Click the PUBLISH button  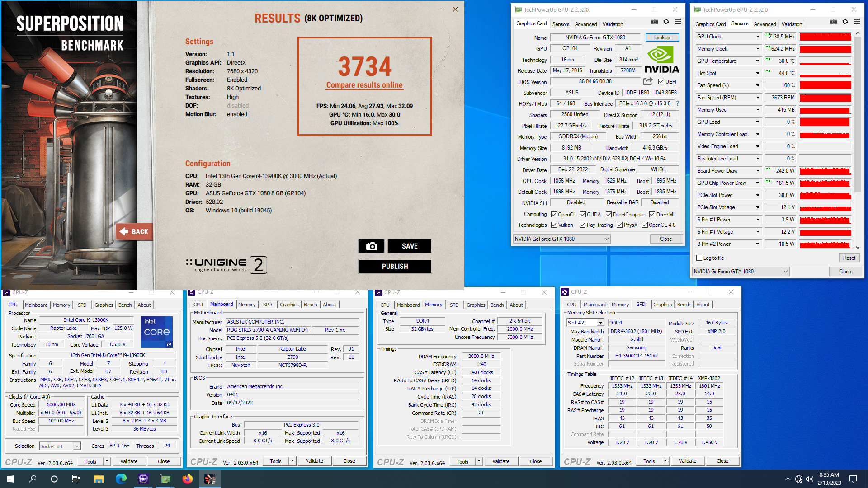pos(395,266)
